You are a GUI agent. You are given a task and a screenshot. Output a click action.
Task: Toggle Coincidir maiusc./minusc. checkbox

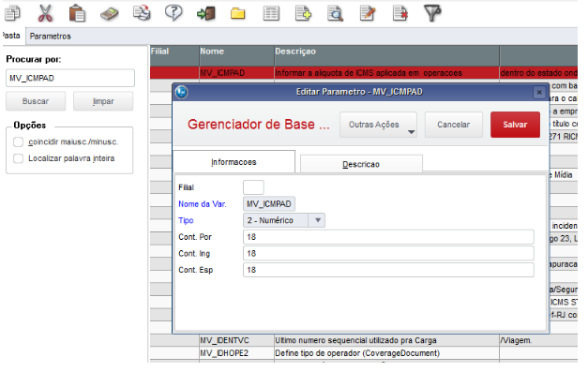[18, 142]
